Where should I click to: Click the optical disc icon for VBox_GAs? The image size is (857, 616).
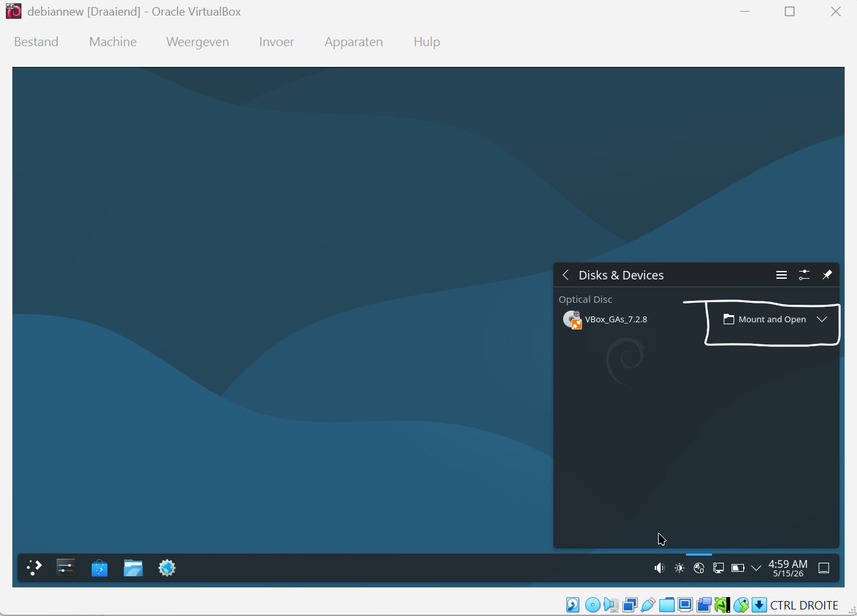pos(572,319)
